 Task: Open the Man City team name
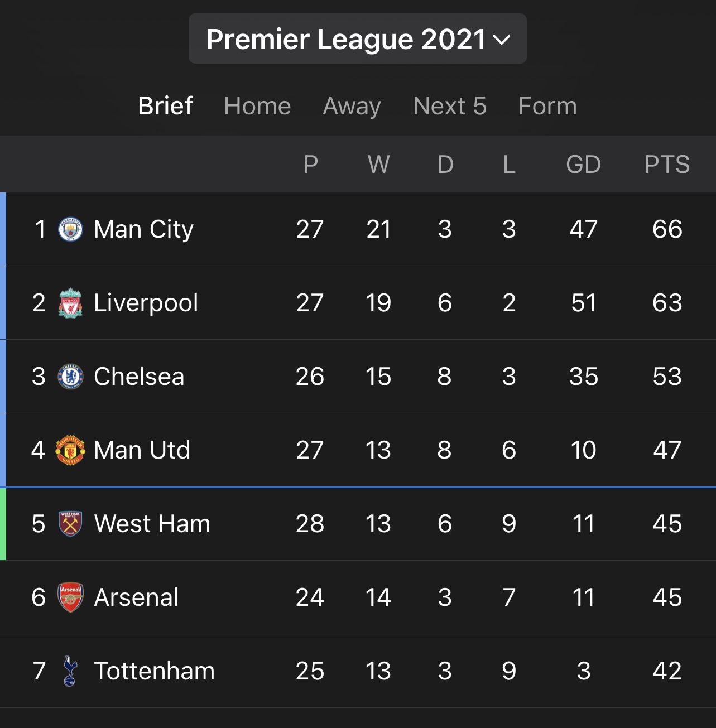click(x=143, y=229)
